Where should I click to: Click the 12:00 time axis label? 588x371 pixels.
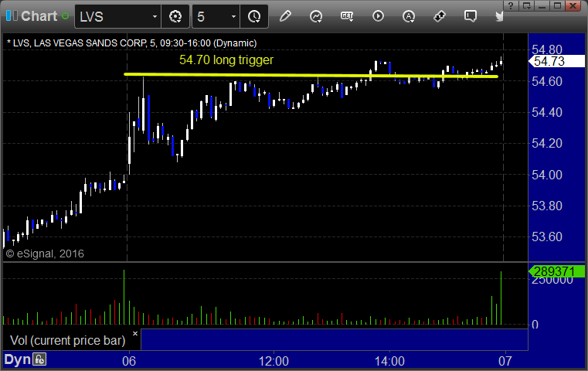[x=274, y=361]
